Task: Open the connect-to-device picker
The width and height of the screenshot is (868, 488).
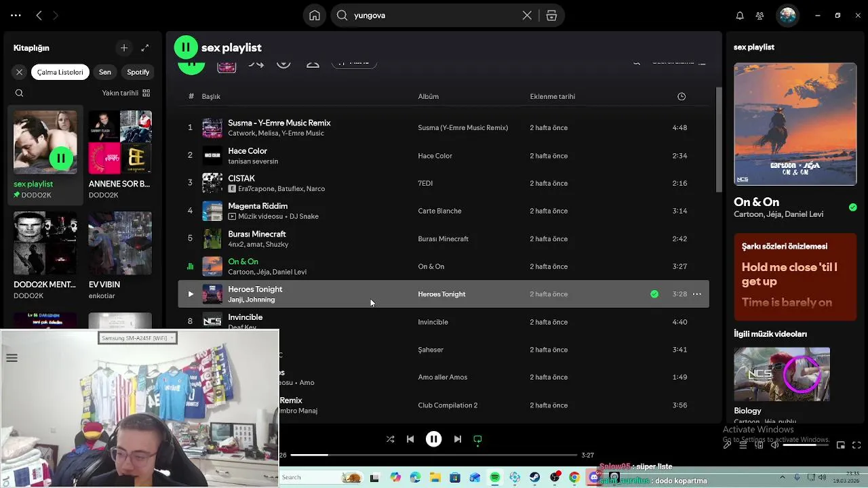Action: click(758, 445)
